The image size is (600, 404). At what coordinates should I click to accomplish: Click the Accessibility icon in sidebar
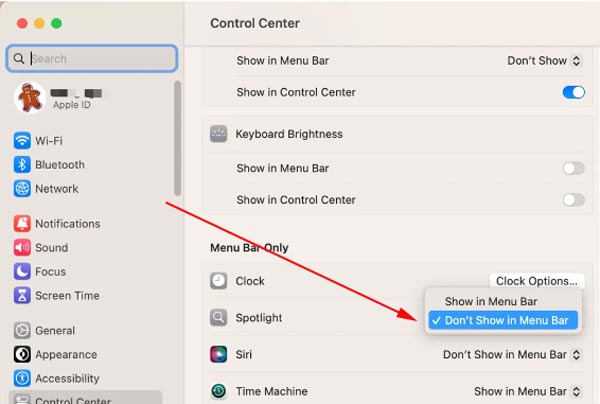tap(22, 379)
